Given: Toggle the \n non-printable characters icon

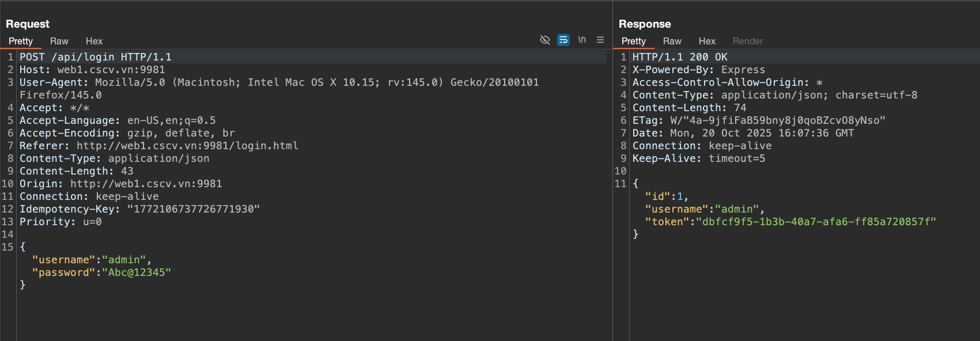Looking at the screenshot, I should (582, 40).
